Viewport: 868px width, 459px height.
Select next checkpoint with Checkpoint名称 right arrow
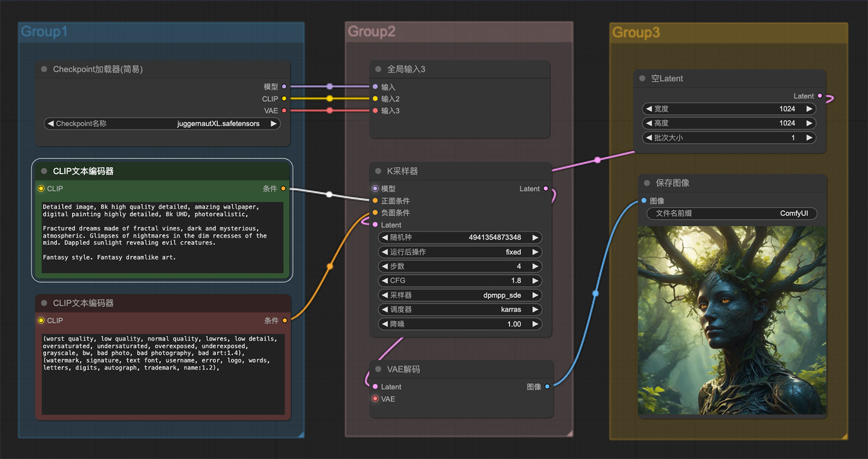pos(274,123)
